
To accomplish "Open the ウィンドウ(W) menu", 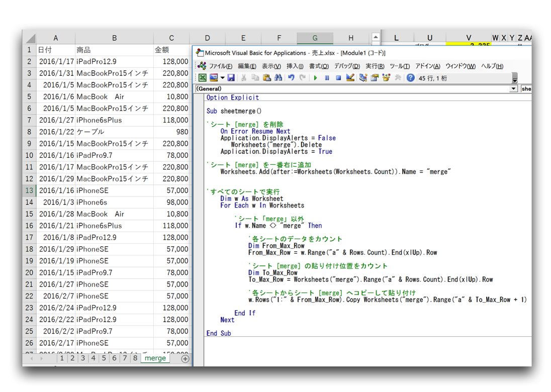I will pos(461,66).
